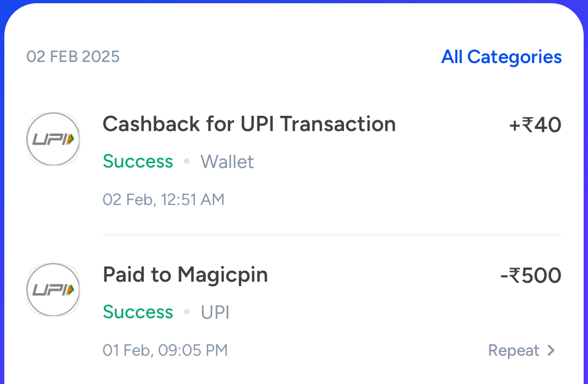
Task: Click the dot separator before Wallet
Action: point(187,162)
